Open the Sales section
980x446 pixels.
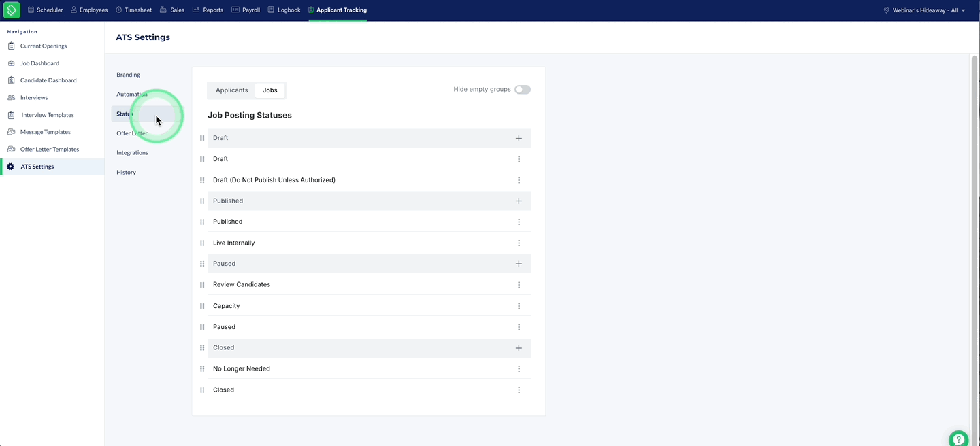[172, 10]
